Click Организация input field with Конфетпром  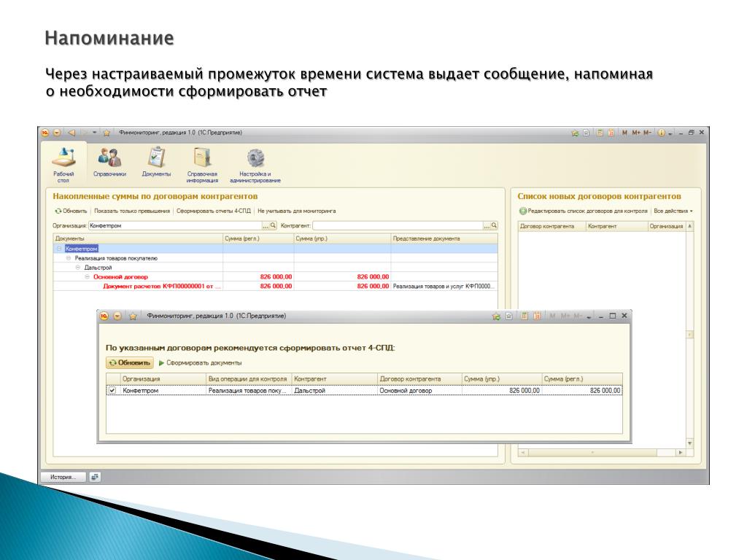[x=175, y=226]
